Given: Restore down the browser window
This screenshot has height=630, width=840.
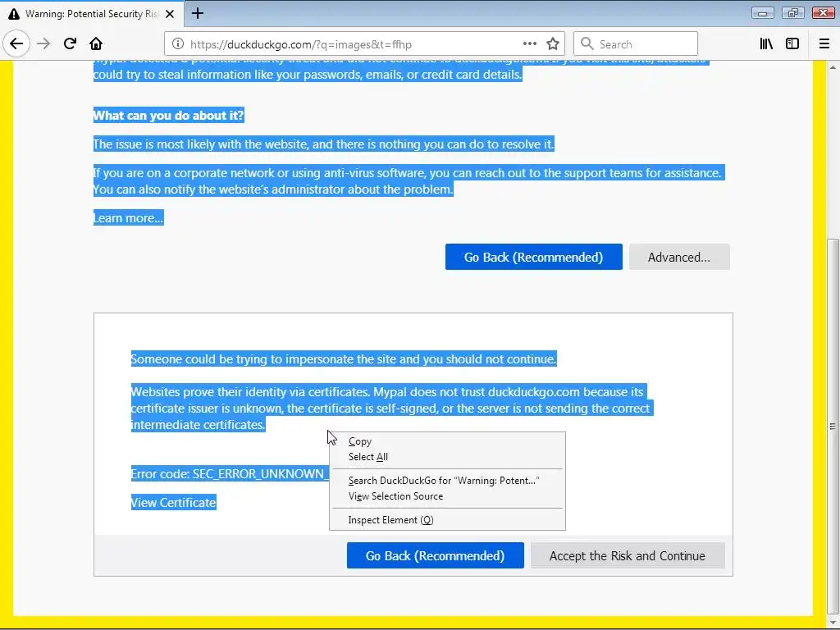Looking at the screenshot, I should (x=793, y=13).
